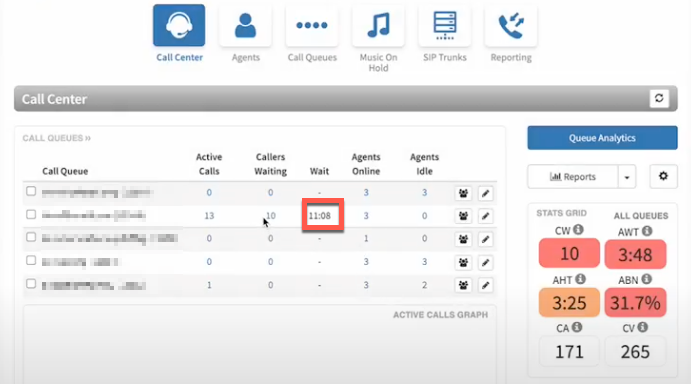Show info for the CW stat
The image size is (691, 384).
tap(578, 230)
